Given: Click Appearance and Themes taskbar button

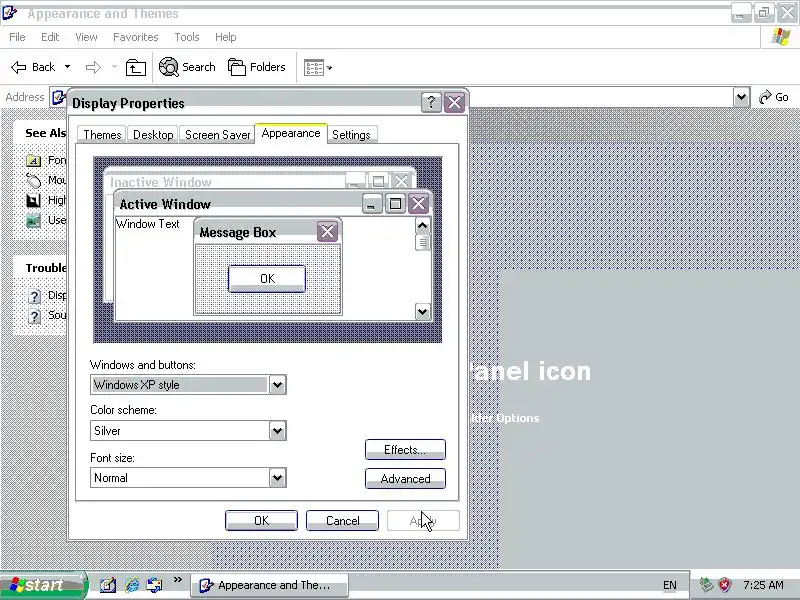Looking at the screenshot, I should coord(270,585).
